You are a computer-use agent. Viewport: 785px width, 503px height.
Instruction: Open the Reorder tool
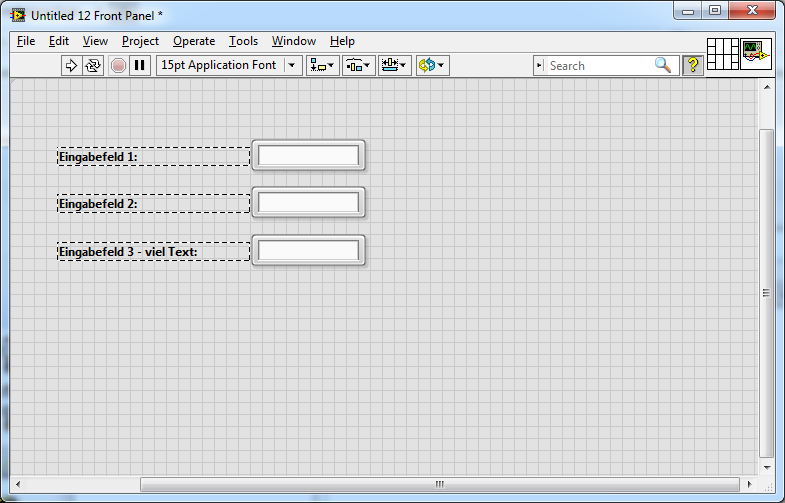[x=432, y=66]
